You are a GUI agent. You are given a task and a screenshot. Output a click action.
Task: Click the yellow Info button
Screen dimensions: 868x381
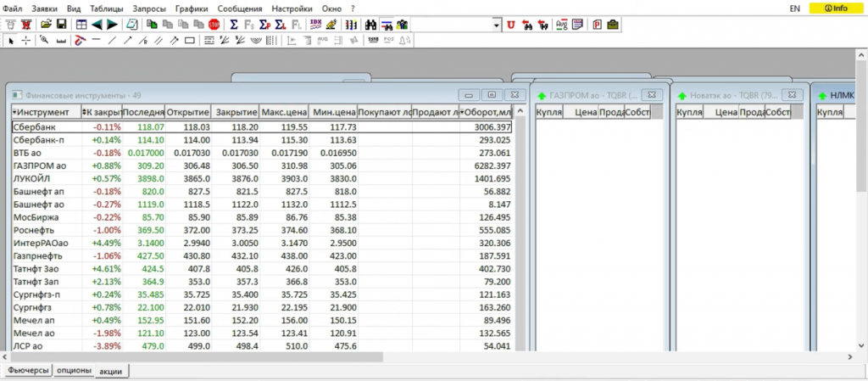[836, 8]
